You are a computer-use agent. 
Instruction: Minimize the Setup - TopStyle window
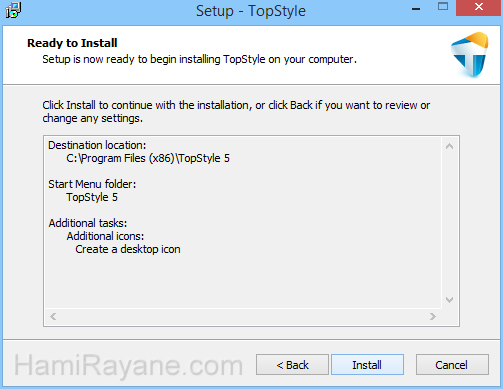coord(416,8)
